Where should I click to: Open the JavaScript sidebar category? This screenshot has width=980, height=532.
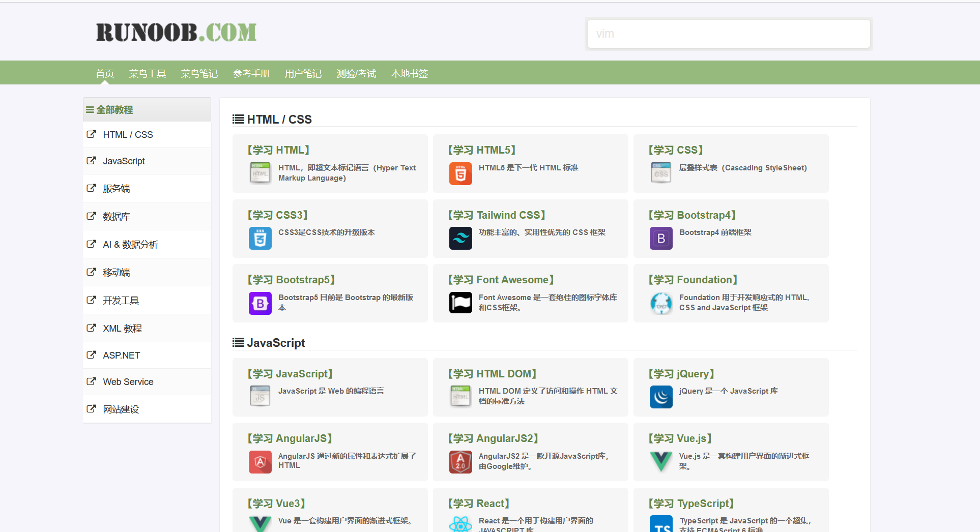pos(124,161)
